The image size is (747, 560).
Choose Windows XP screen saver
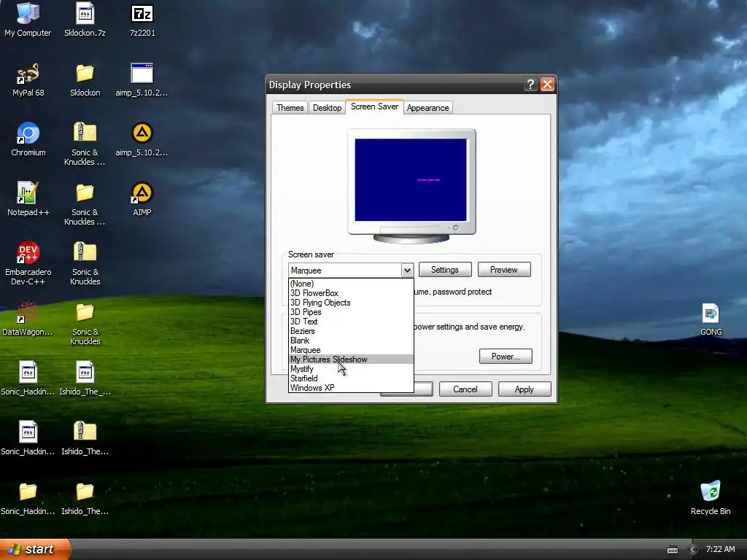point(351,388)
